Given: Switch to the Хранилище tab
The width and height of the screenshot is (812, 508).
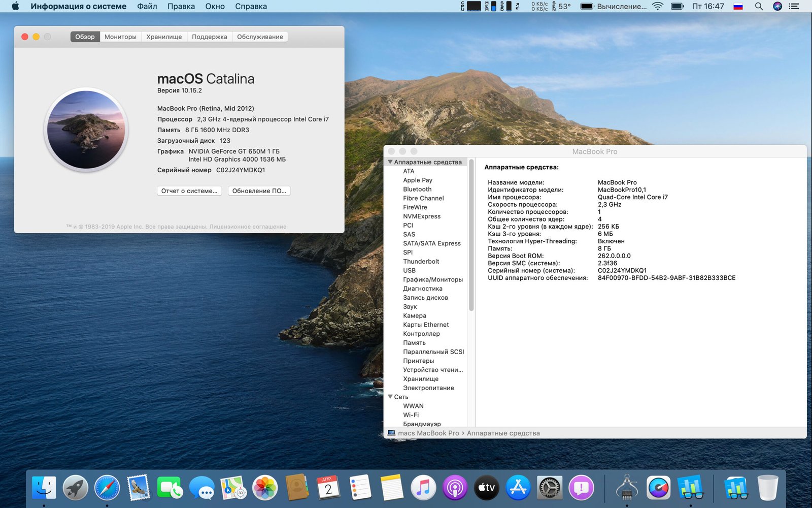Looking at the screenshot, I should click(x=164, y=37).
